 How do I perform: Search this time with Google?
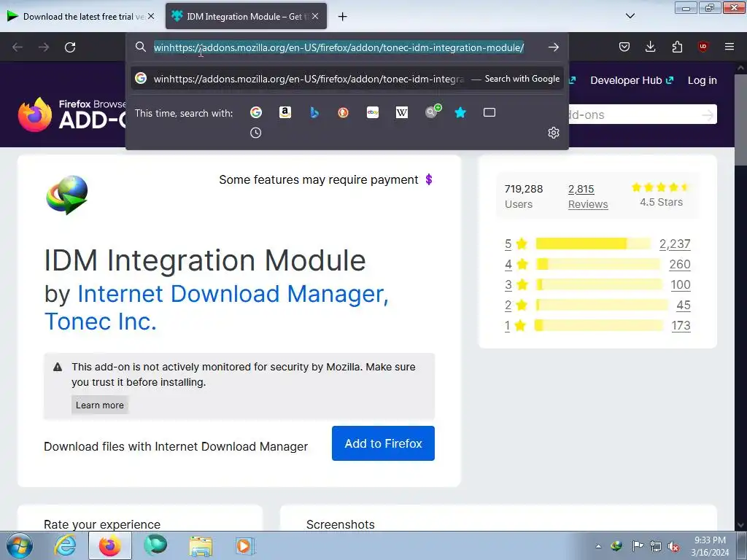point(256,112)
